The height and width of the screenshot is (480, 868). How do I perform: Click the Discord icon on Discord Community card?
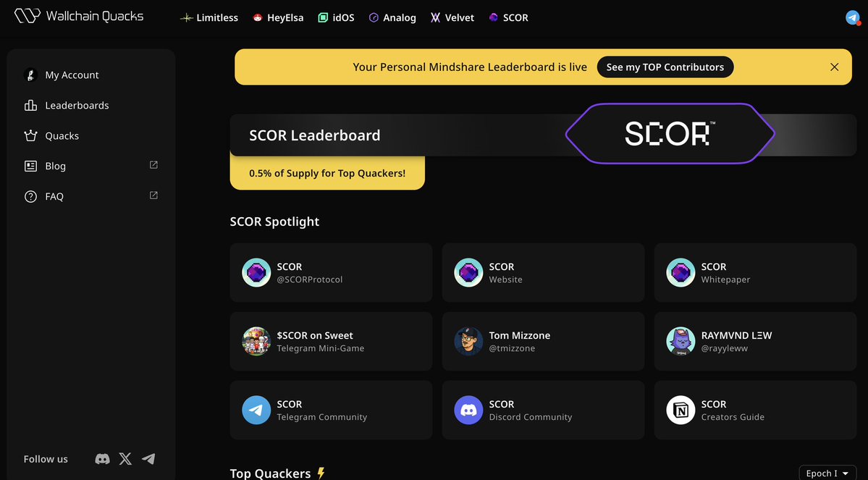click(x=468, y=410)
